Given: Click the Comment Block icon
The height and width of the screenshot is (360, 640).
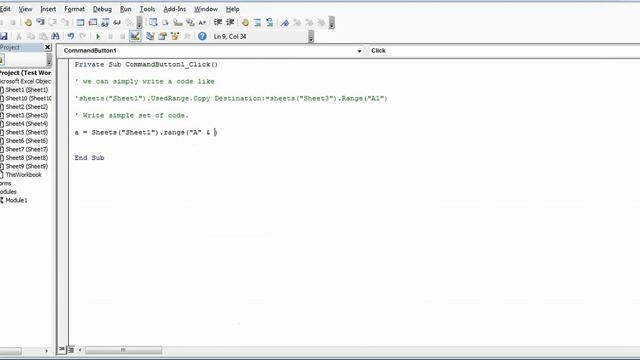Looking at the screenshot, I should click(x=257, y=22).
